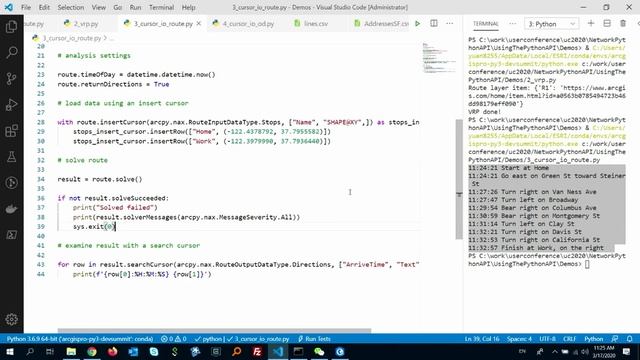Open WeChat from the taskbar
Image resolution: width=640 pixels, height=360 pixels.
(319, 351)
